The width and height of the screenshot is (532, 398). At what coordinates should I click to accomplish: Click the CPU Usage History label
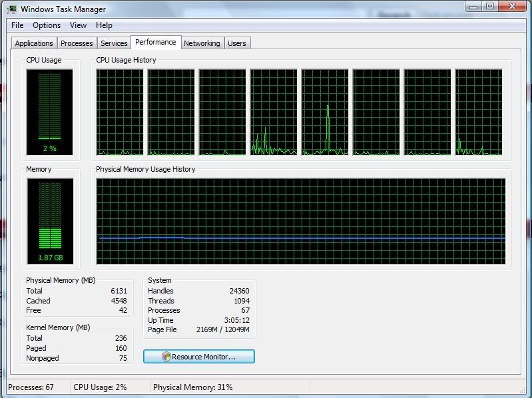click(126, 60)
